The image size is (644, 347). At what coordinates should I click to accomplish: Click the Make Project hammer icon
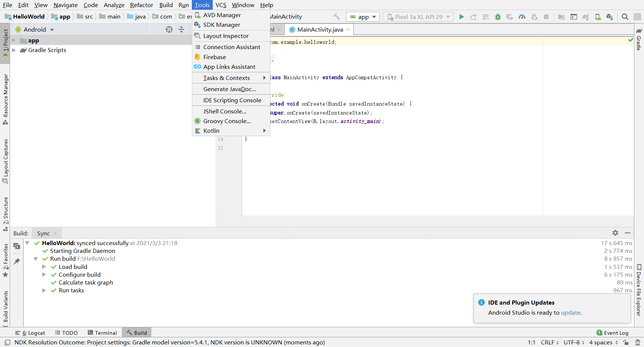point(337,17)
